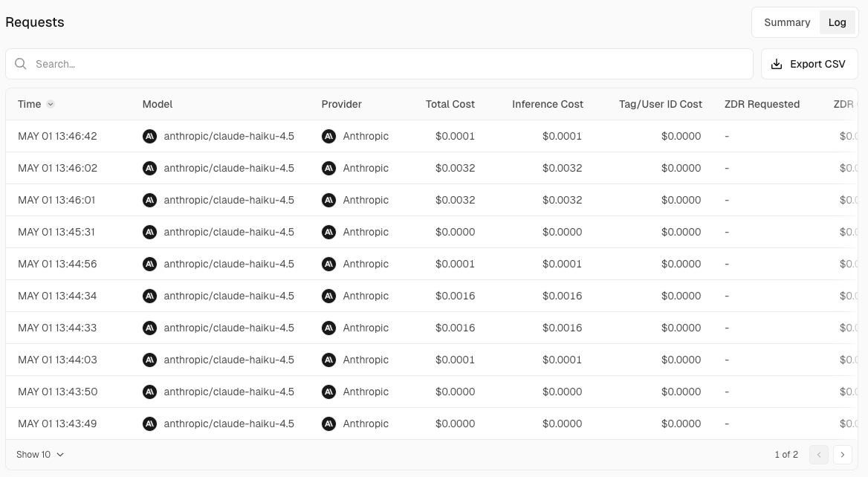The image size is (868, 477).
Task: Click the Export CSV download icon
Action: point(777,64)
